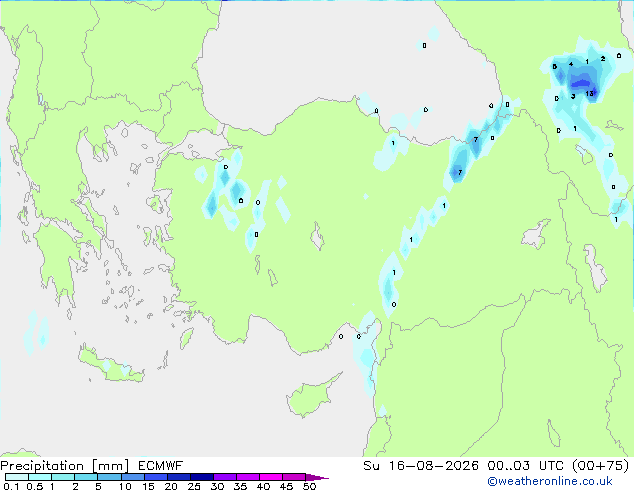Click the '4' precipitation value on the map
634x490 pixels.
coord(571,64)
